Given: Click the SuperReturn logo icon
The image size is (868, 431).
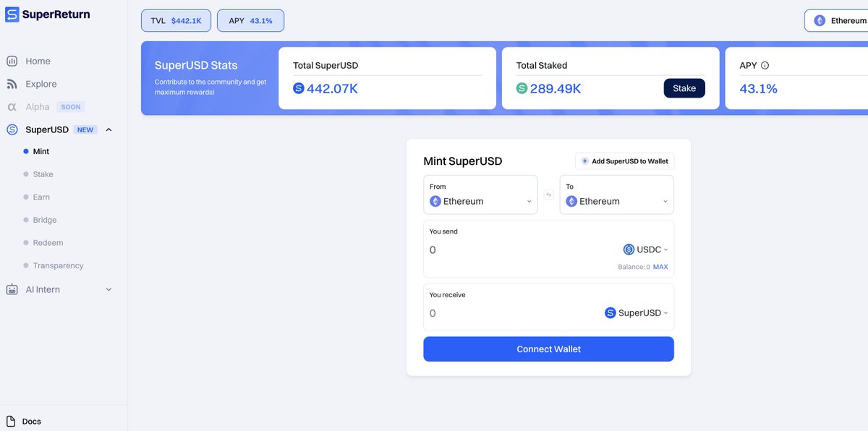Looking at the screenshot, I should click(12, 14).
